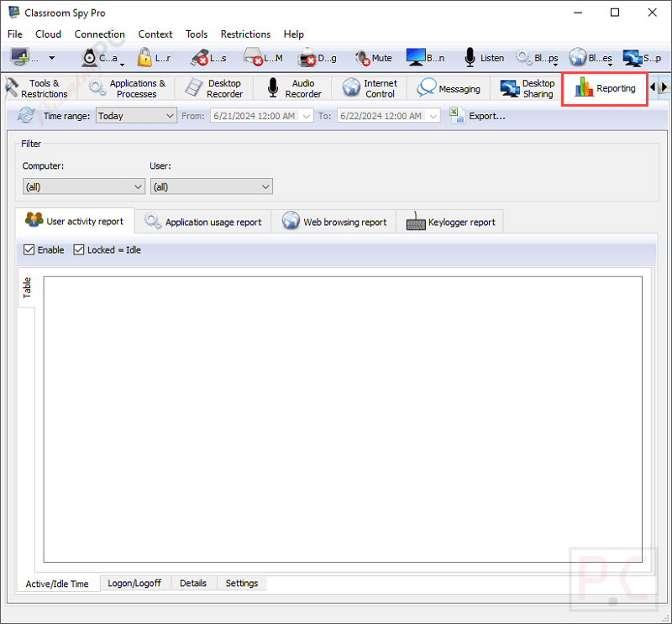Image resolution: width=672 pixels, height=624 pixels.
Task: Switch to Application usage report tab
Action: coord(202,222)
